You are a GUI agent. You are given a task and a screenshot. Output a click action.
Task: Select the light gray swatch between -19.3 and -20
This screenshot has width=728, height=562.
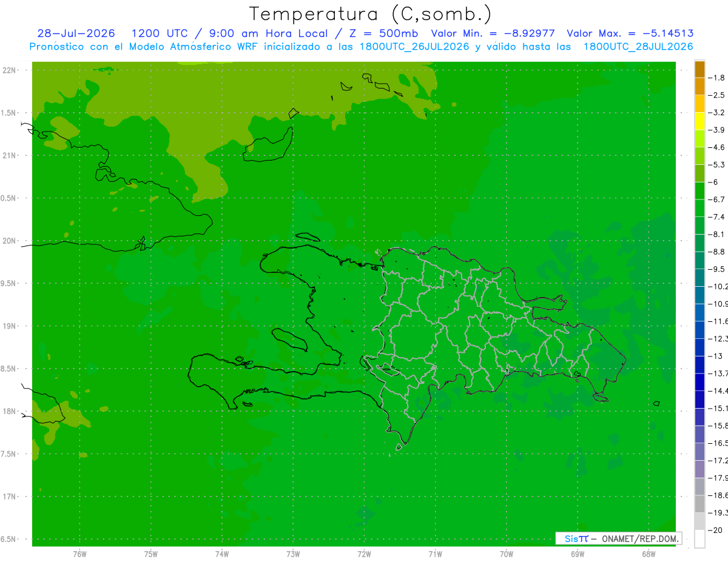pyautogui.click(x=699, y=521)
